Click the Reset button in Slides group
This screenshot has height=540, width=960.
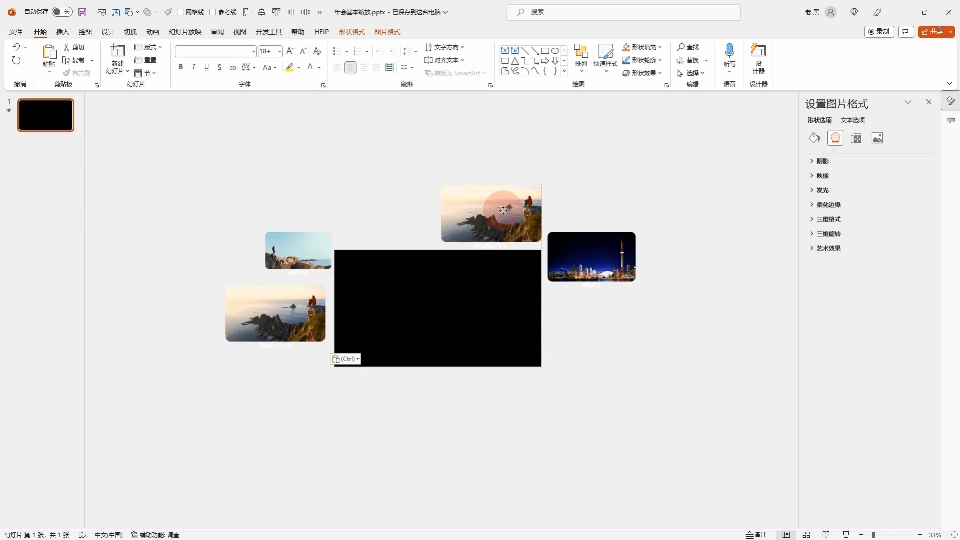145,60
